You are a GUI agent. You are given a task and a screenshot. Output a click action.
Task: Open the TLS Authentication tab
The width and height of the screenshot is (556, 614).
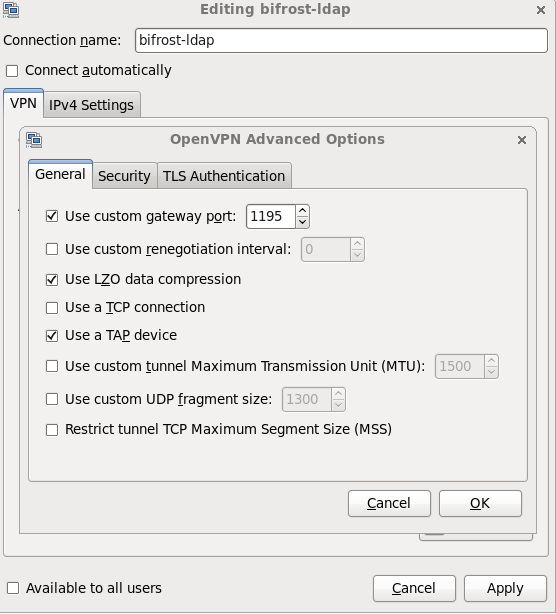[x=224, y=176]
